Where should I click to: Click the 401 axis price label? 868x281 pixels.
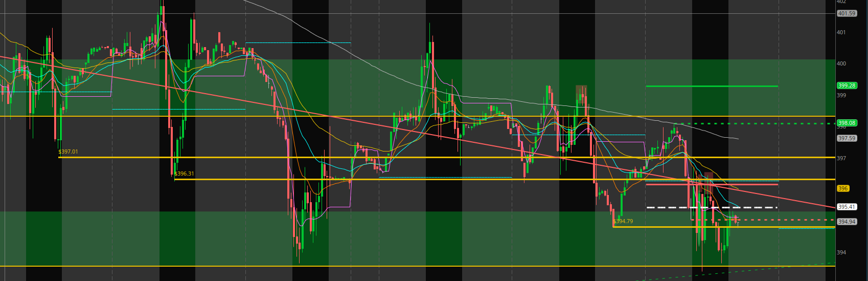pos(841,32)
